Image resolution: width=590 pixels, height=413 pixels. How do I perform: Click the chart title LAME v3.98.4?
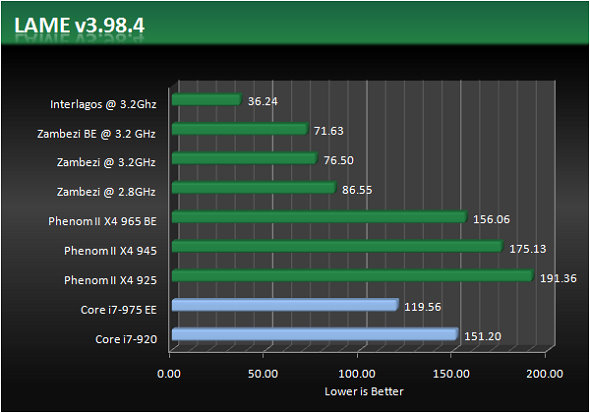pyautogui.click(x=79, y=26)
